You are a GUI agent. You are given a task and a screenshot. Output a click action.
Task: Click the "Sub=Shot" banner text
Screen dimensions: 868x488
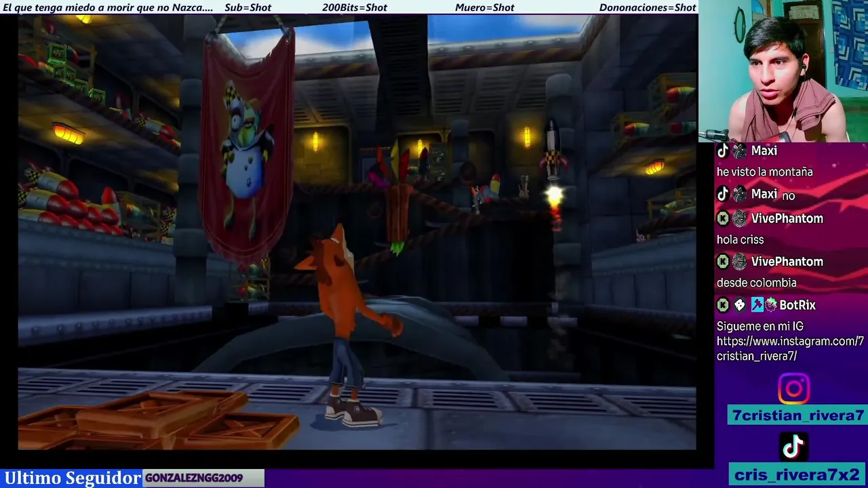248,7
